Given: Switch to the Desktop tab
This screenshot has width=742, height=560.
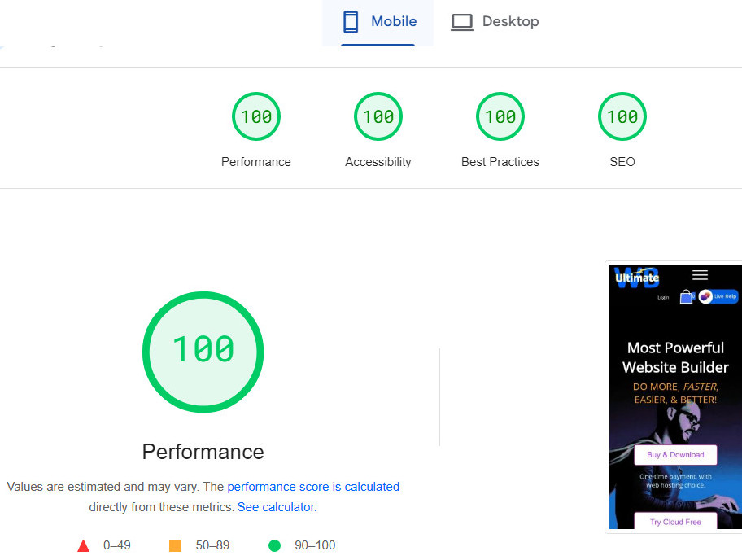Looking at the screenshot, I should coord(495,22).
